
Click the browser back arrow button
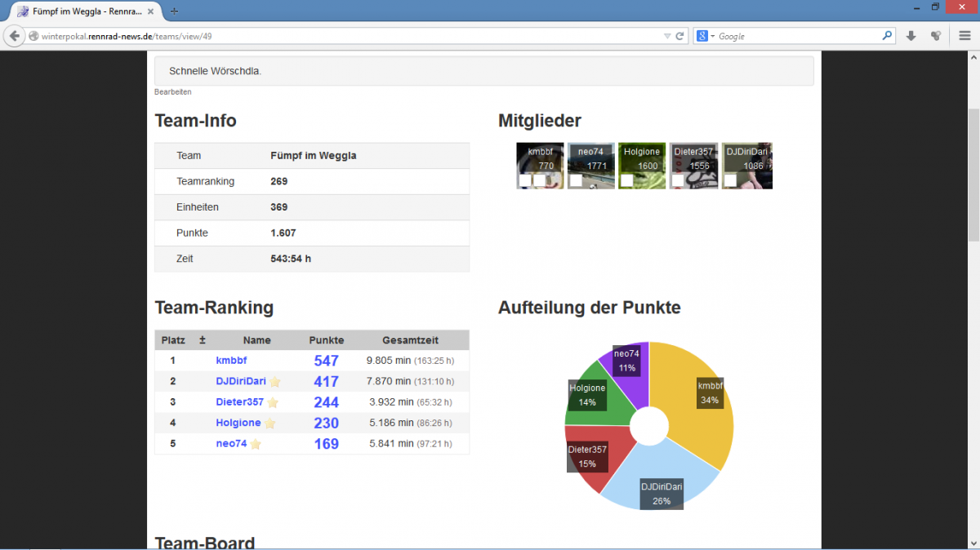tap(14, 36)
